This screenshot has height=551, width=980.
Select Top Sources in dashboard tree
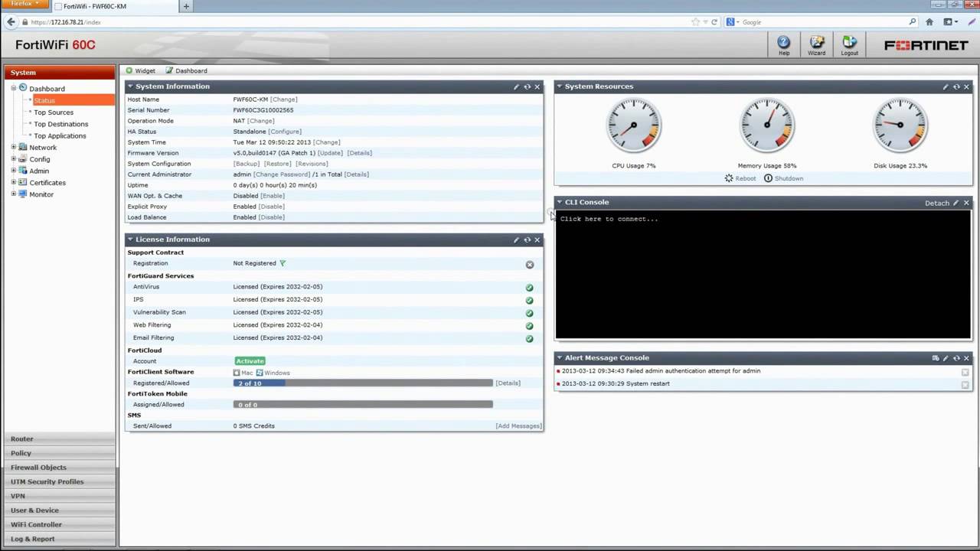click(54, 112)
